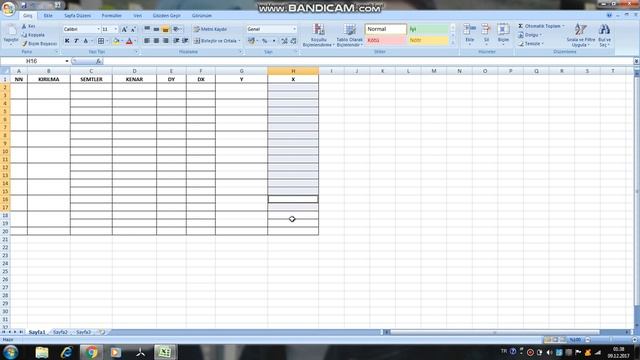Click the Kes (Cut) scissors icon

click(x=24, y=26)
